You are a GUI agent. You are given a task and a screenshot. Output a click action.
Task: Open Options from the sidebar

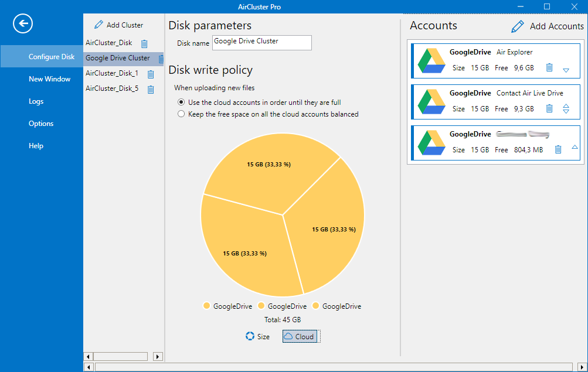coord(42,124)
